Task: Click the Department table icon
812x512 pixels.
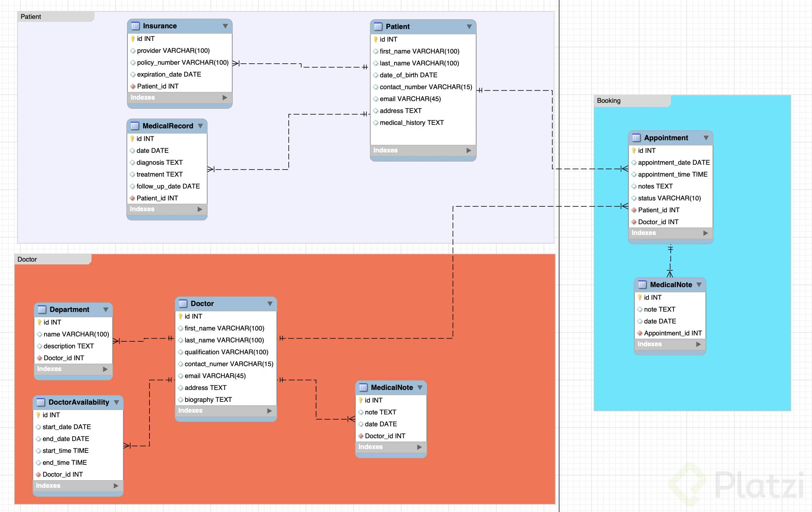Action: pos(42,310)
